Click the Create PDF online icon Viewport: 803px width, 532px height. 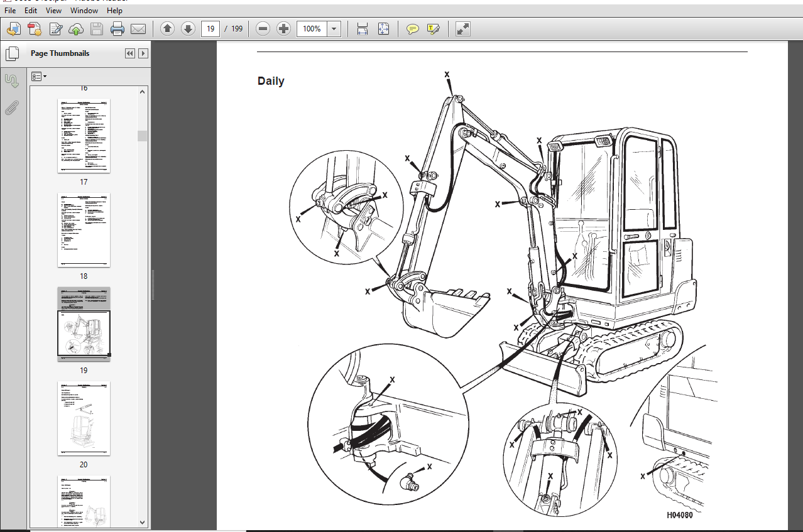(14, 29)
